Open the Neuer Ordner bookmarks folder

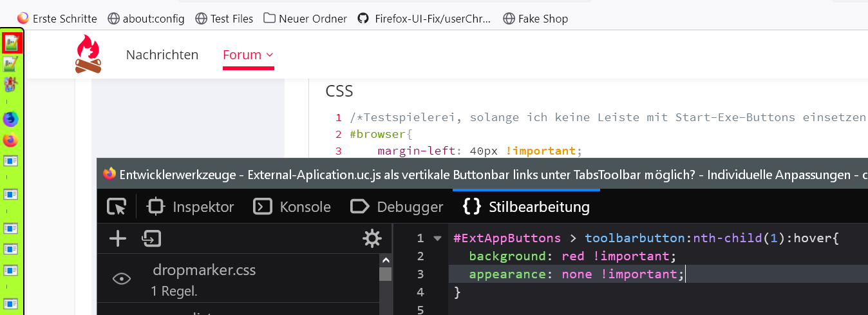click(305, 19)
